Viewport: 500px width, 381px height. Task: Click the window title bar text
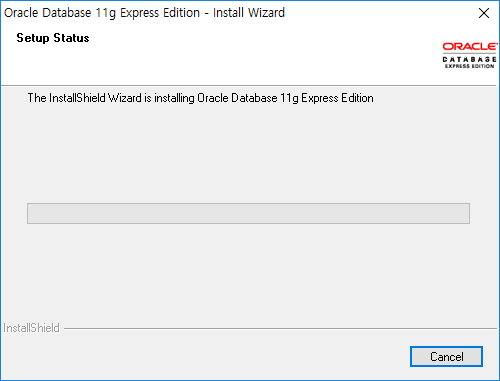[x=144, y=13]
